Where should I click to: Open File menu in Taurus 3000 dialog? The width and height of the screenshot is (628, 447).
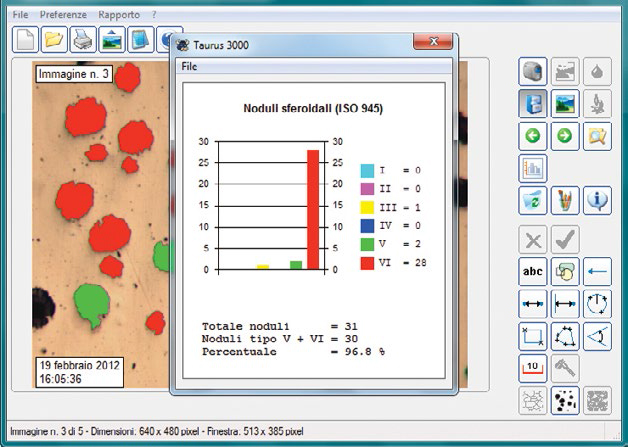tap(190, 66)
